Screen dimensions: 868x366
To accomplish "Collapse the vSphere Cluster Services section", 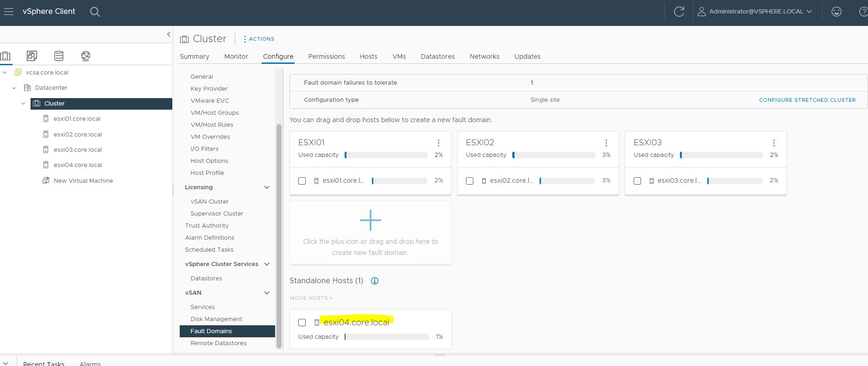I will (267, 264).
